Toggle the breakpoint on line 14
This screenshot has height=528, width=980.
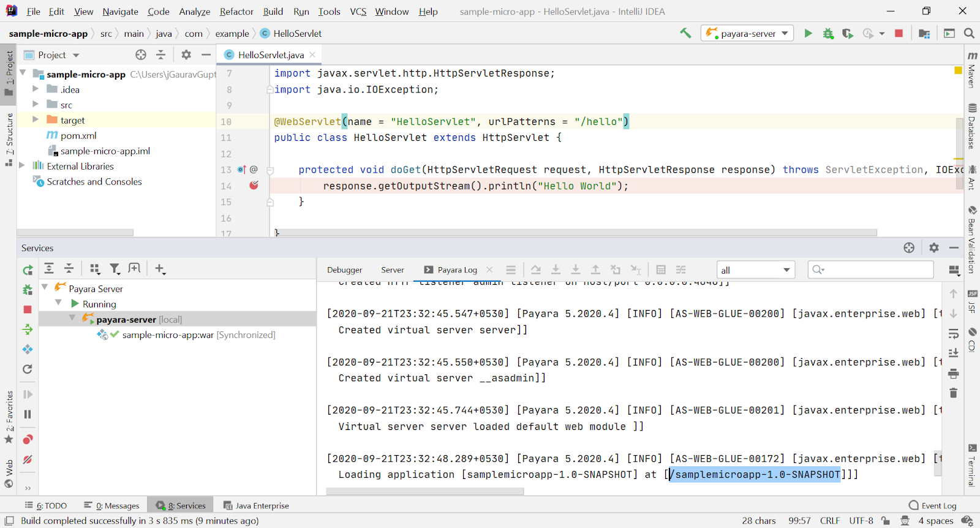(x=254, y=185)
